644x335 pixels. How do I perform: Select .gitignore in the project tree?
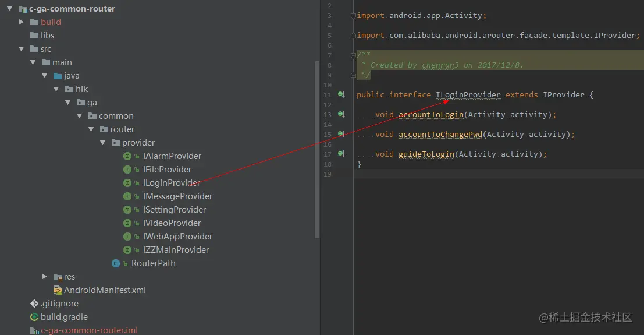pyautogui.click(x=59, y=304)
